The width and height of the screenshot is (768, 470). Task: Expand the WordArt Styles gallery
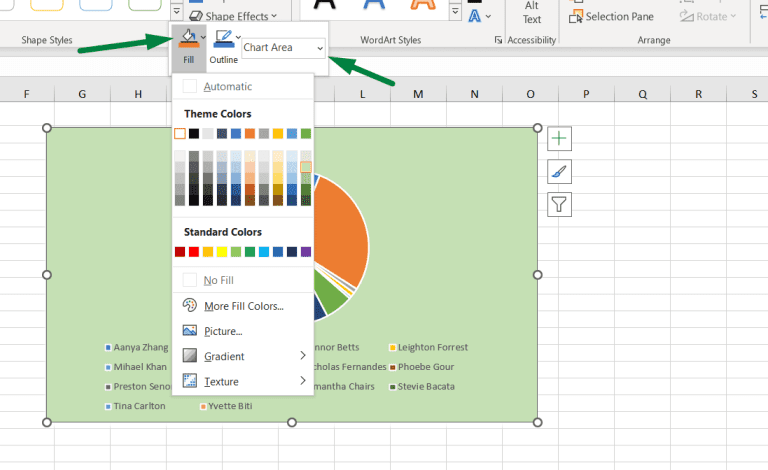[455, 11]
